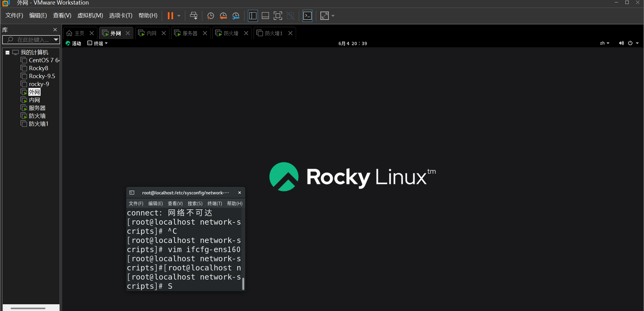Open the terminal 编辑(E) menu

(155, 203)
